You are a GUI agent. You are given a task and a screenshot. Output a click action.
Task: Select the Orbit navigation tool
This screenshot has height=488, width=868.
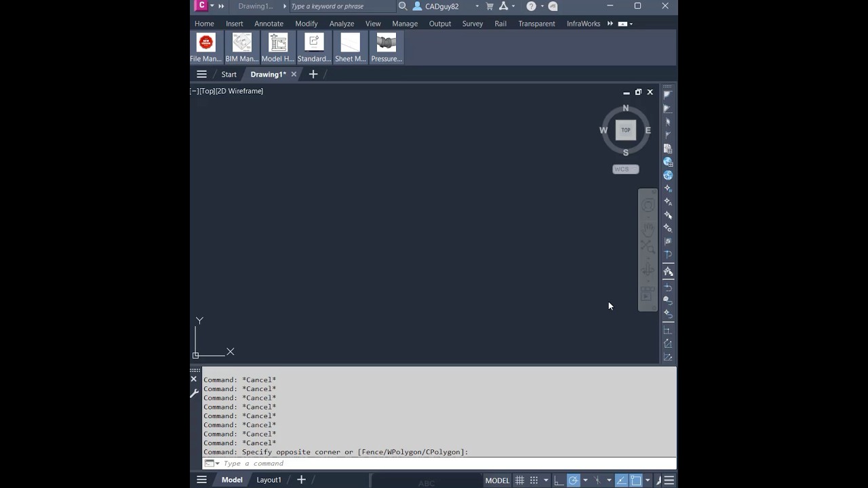point(648,270)
